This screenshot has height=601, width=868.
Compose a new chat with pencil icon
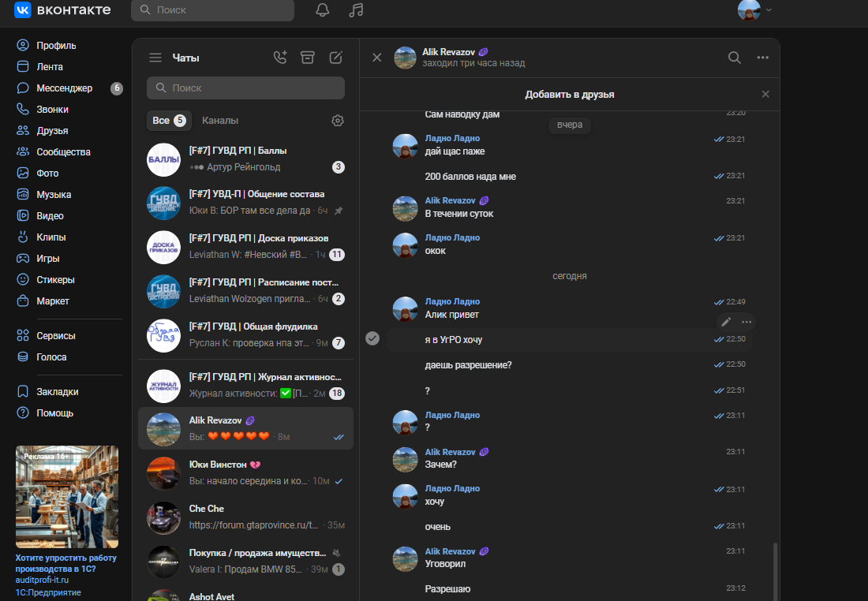point(335,58)
